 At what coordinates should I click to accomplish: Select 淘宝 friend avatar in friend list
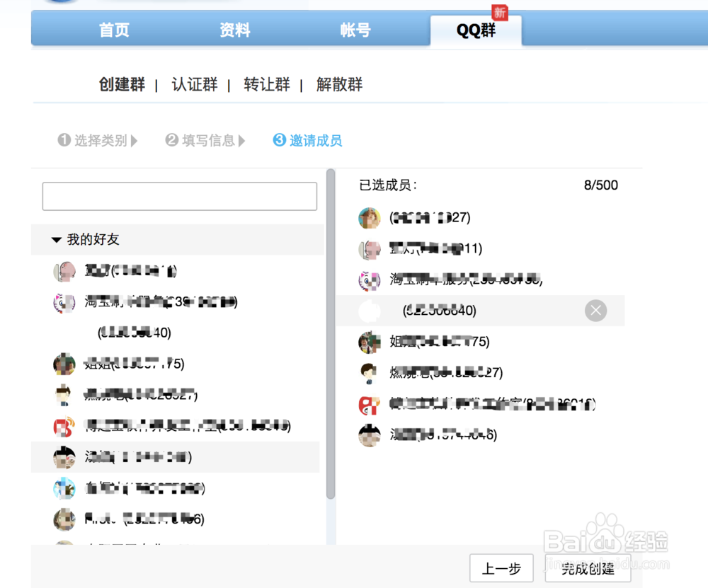click(x=64, y=302)
